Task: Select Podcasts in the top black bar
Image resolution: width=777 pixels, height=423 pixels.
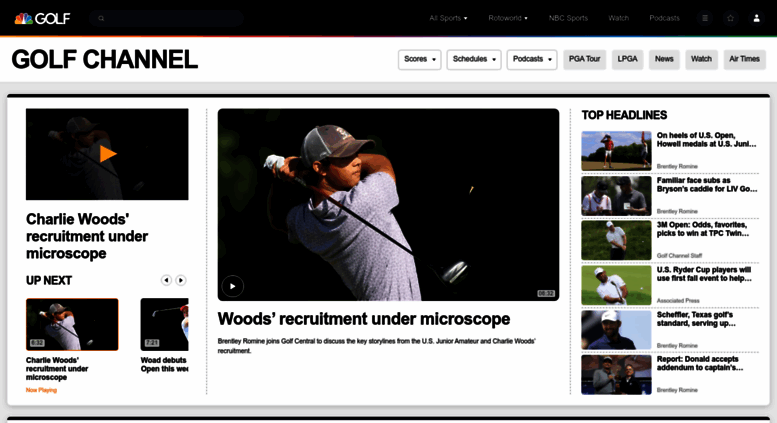Action: (x=665, y=18)
